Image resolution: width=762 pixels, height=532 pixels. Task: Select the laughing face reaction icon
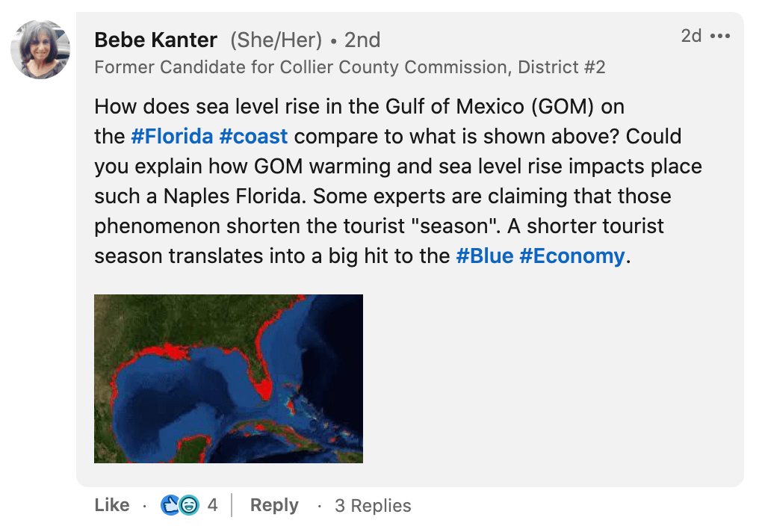coord(189,506)
